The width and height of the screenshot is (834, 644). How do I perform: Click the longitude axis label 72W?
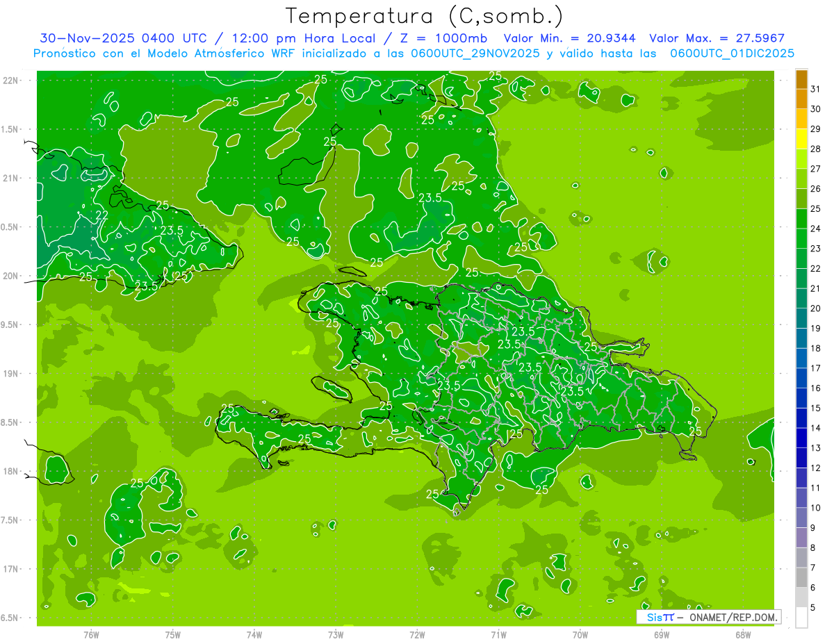(417, 635)
